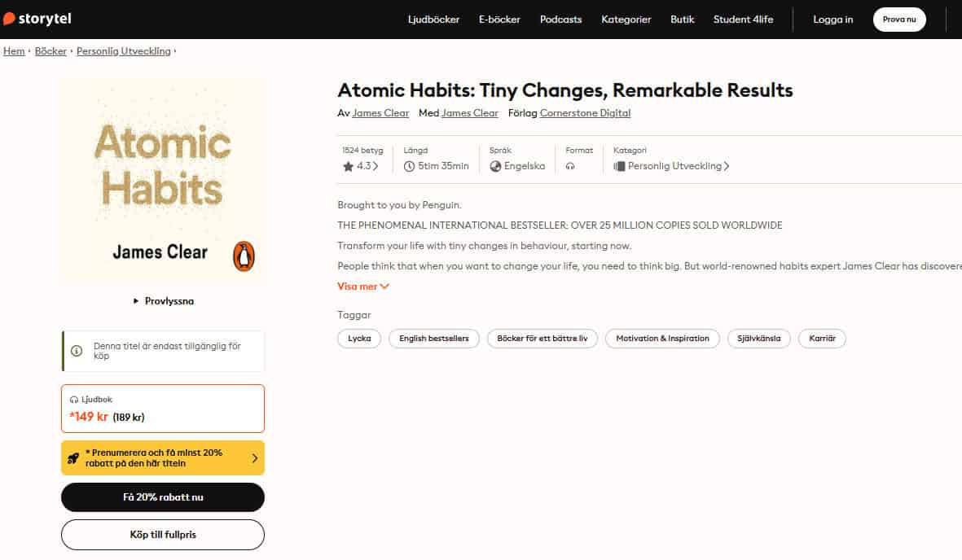The height and width of the screenshot is (560, 962).
Task: Click the clock duration icon
Action: (x=409, y=166)
